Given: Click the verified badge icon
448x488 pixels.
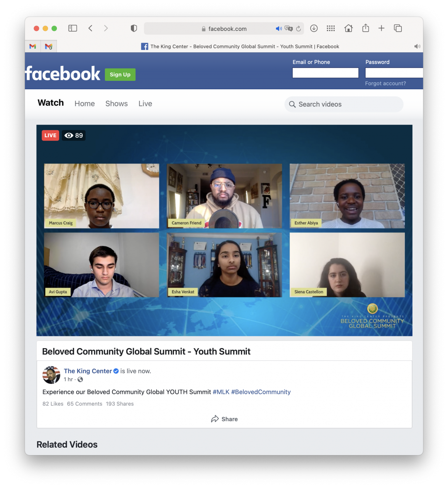Looking at the screenshot, I should tap(116, 371).
